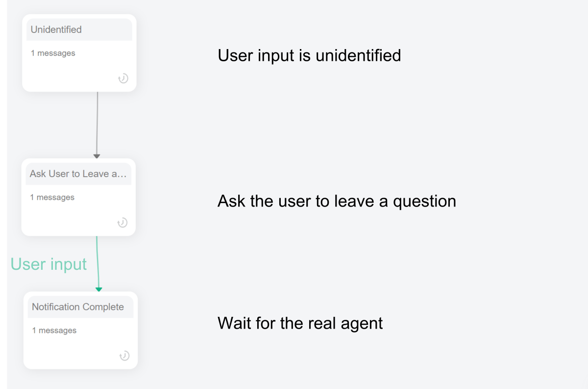588x389 pixels.
Task: Select the Unidentified node title bar
Action: pyautogui.click(x=79, y=30)
